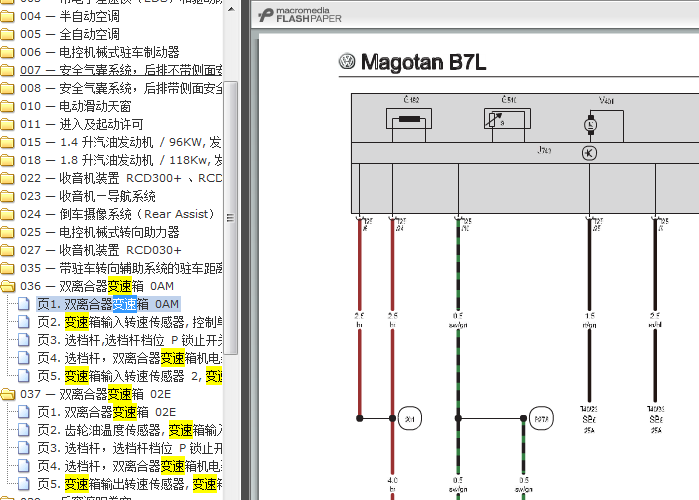Open folder 022 收音机装置 RCD300+
Screen dimensions: 699x500
coord(121,178)
